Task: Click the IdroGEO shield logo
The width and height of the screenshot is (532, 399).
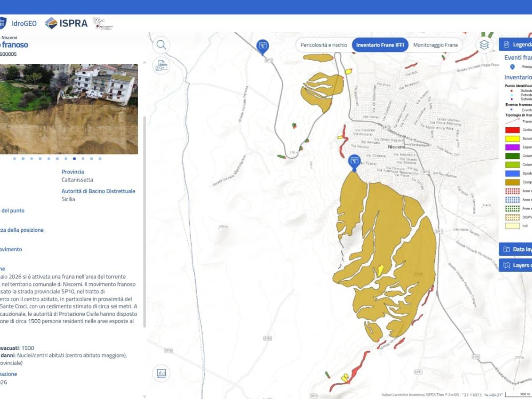Action: coord(3,23)
